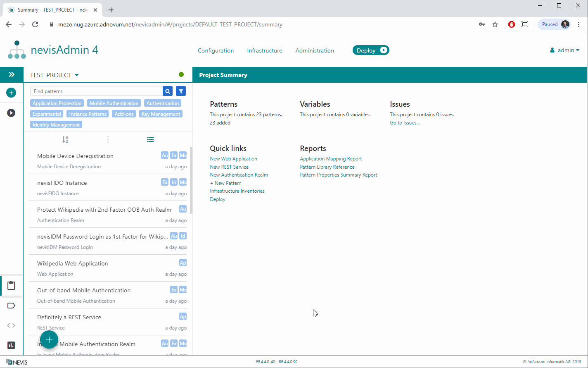588x368 pixels.
Task: Follow the Go to Issues link
Action: tap(405, 123)
